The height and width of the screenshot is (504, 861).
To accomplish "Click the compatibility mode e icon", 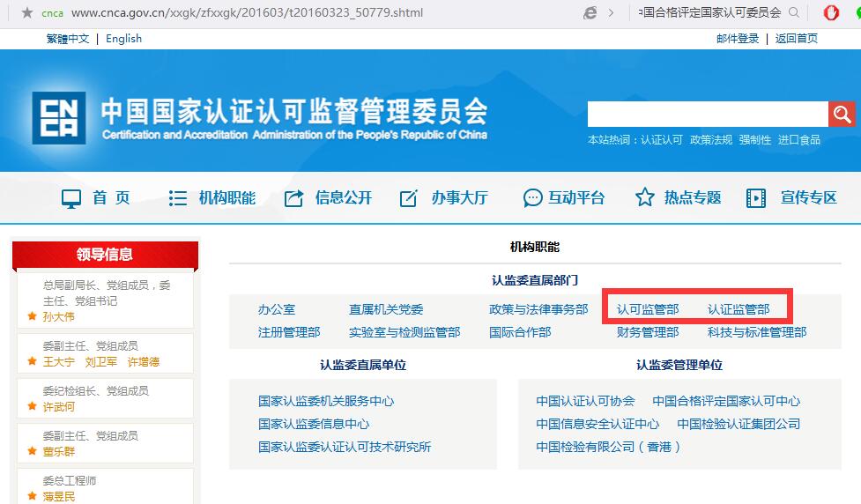I will [590, 12].
